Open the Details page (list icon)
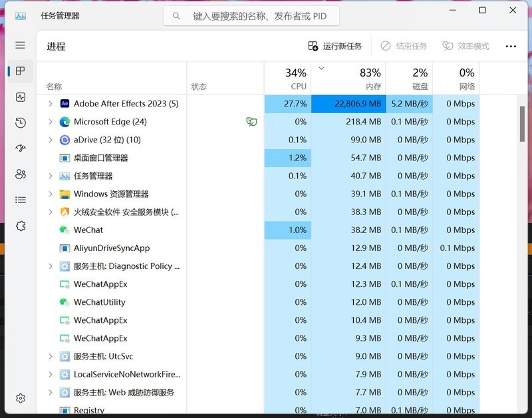This screenshot has width=532, height=418. [x=20, y=199]
